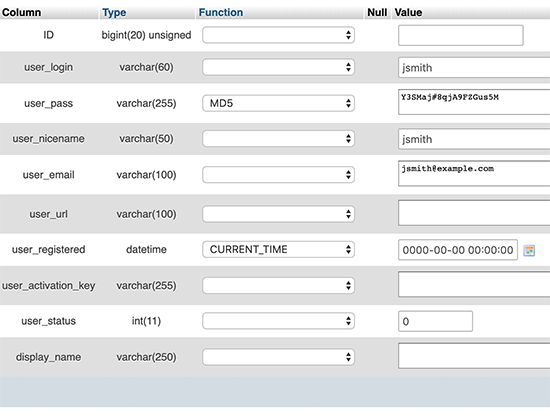Open the MD5 function dropdown for user_pass

click(279, 103)
